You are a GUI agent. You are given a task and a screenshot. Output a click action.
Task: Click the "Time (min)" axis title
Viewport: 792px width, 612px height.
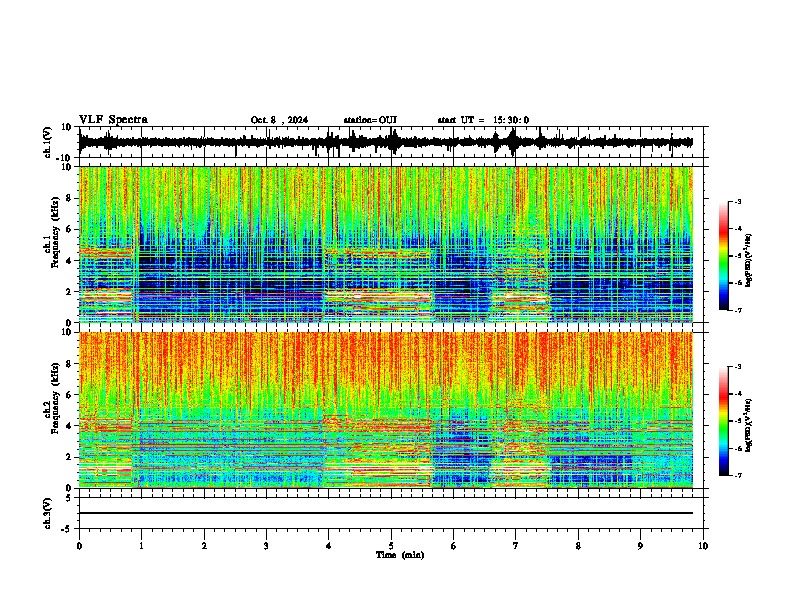400,555
